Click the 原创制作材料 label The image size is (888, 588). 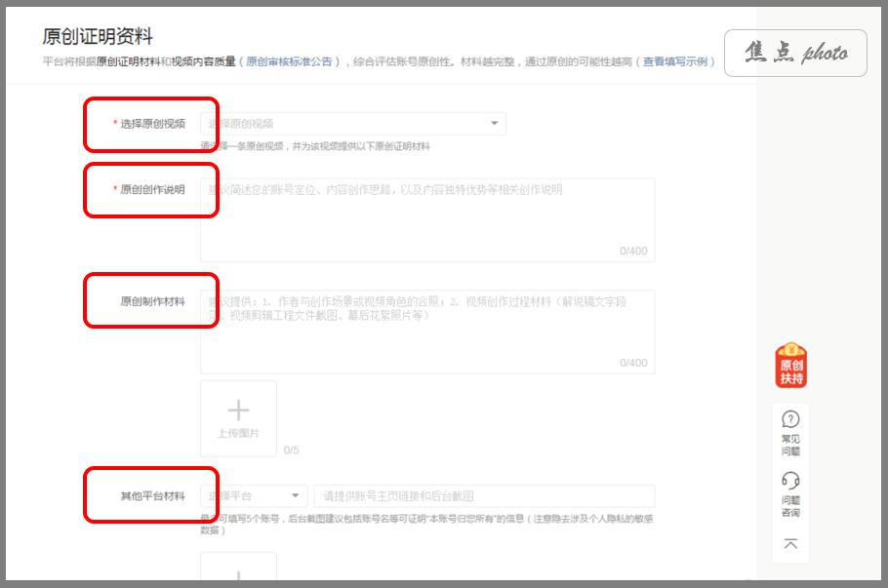[x=152, y=301]
